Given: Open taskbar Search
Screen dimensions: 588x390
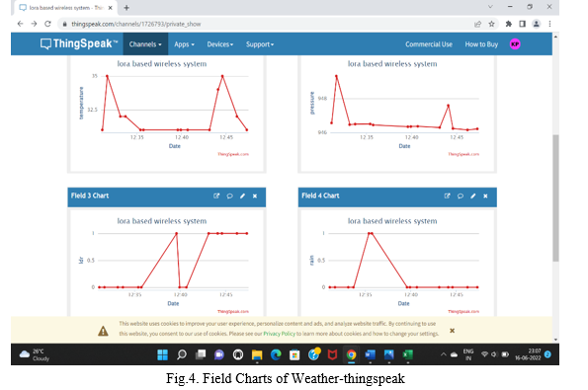Looking at the screenshot, I should pyautogui.click(x=182, y=354).
